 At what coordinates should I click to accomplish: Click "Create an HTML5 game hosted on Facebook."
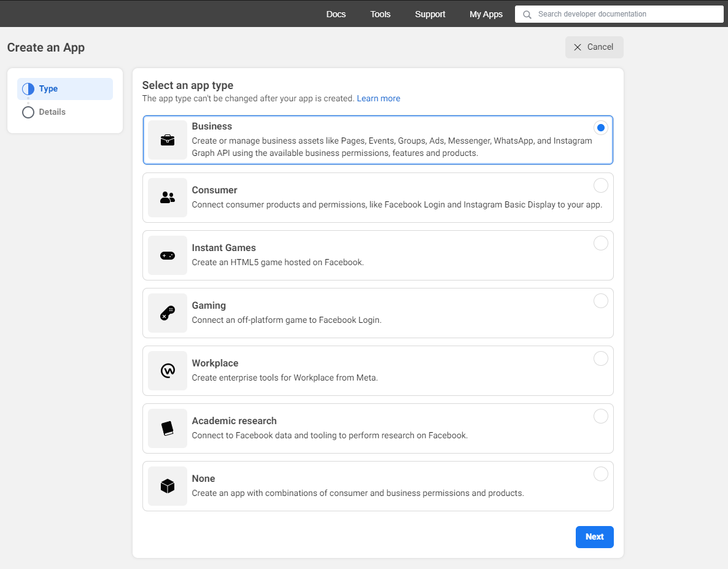click(x=277, y=262)
